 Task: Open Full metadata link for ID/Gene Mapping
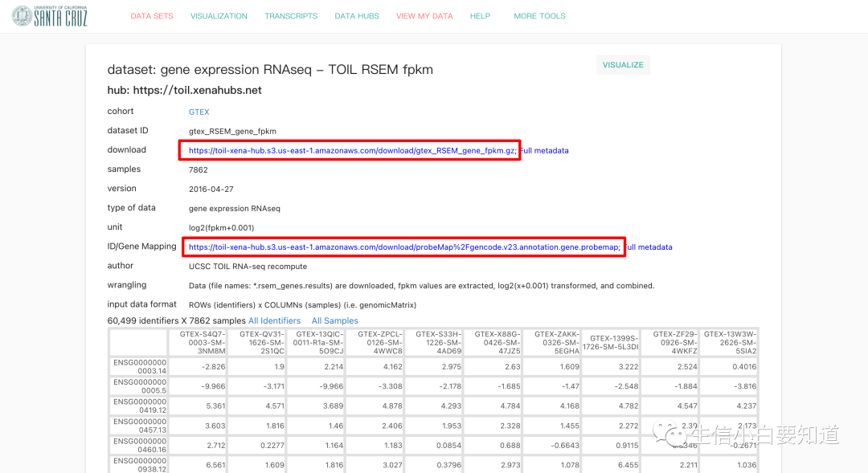click(649, 247)
